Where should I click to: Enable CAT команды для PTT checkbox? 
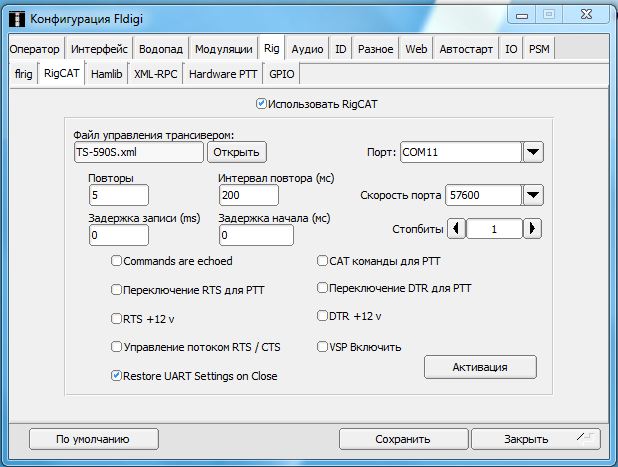(x=322, y=261)
